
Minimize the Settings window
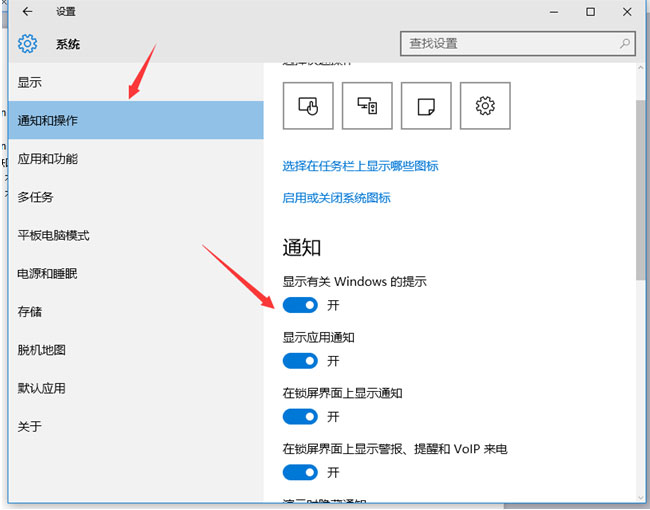tap(554, 12)
